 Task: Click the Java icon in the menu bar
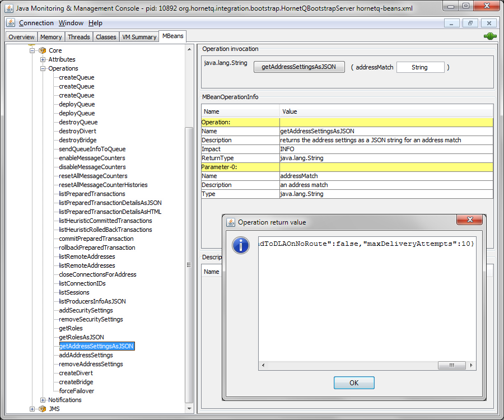pyautogui.click(x=11, y=23)
